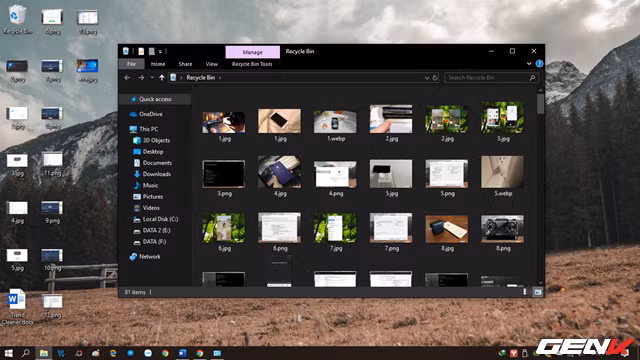Open Pictures in the sidebar

[x=148, y=197]
